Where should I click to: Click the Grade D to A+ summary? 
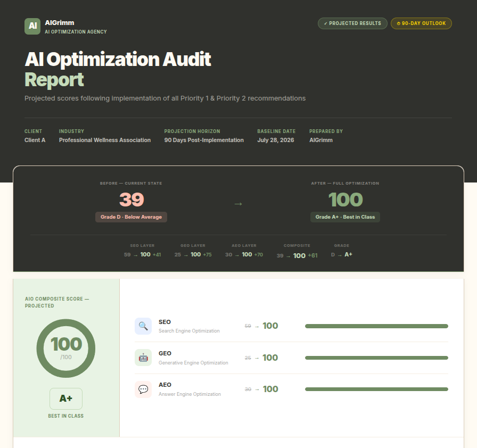(x=342, y=255)
